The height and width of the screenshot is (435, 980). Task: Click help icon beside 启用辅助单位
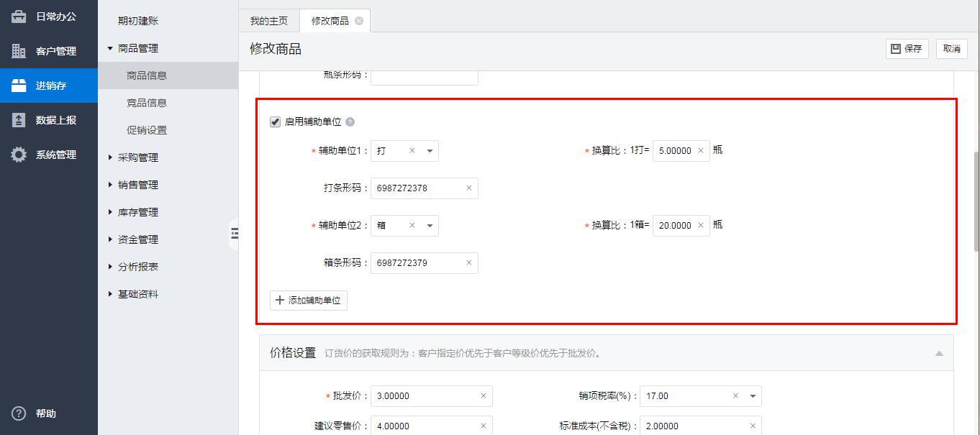click(x=350, y=122)
